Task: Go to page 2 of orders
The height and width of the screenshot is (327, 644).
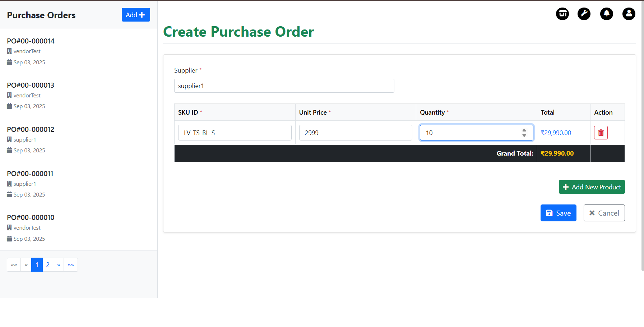Action: click(x=48, y=265)
